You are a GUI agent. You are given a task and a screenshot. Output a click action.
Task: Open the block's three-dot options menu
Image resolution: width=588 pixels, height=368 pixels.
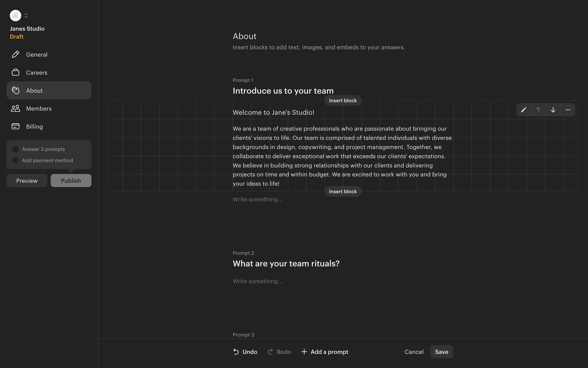click(x=568, y=110)
